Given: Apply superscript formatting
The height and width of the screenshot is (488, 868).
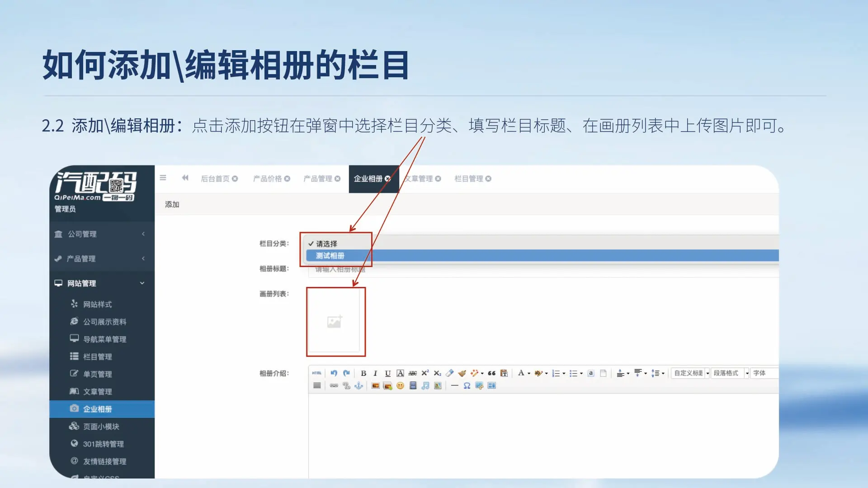Looking at the screenshot, I should (x=425, y=373).
